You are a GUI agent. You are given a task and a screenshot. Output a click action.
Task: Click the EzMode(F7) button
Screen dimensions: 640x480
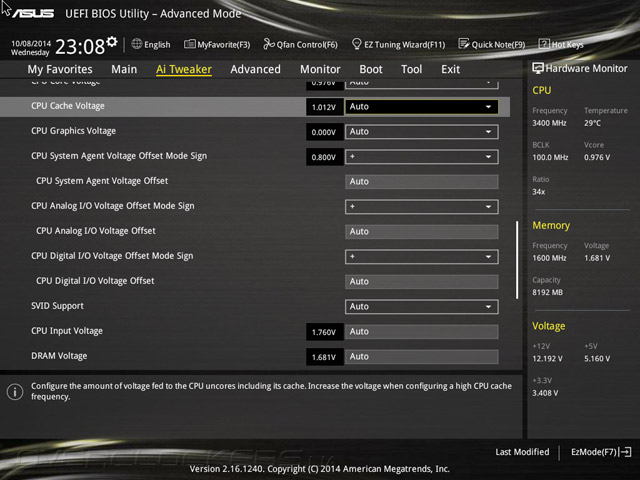[601, 452]
